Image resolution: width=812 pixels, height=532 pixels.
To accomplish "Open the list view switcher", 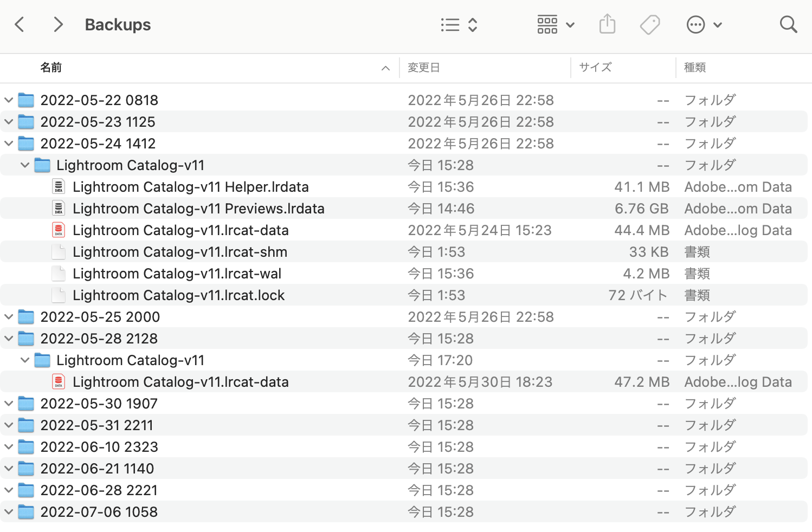I will [459, 25].
